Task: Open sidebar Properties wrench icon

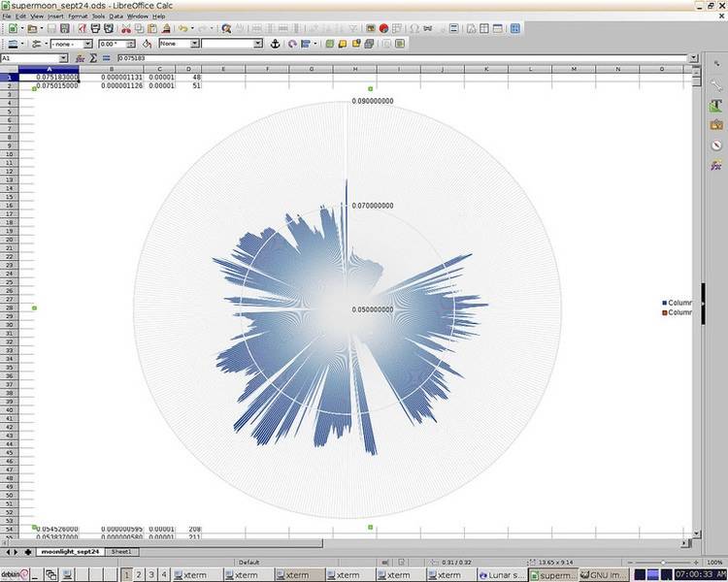Action: (x=716, y=85)
